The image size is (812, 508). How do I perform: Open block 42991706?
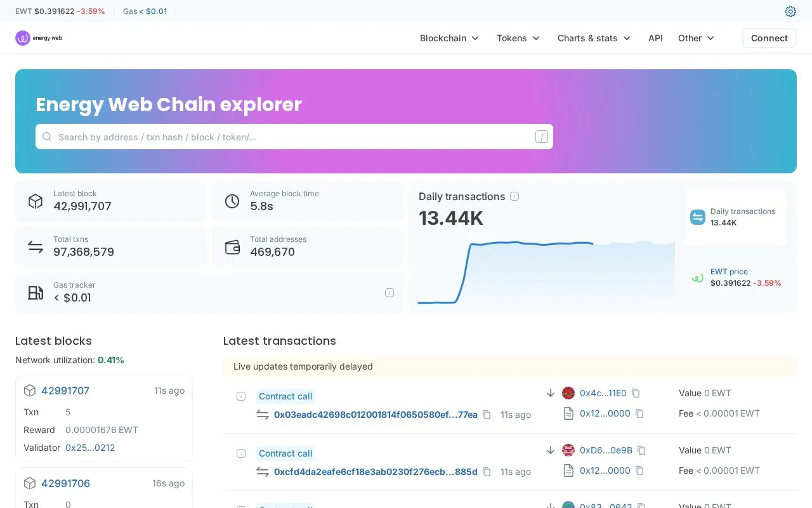(x=66, y=483)
